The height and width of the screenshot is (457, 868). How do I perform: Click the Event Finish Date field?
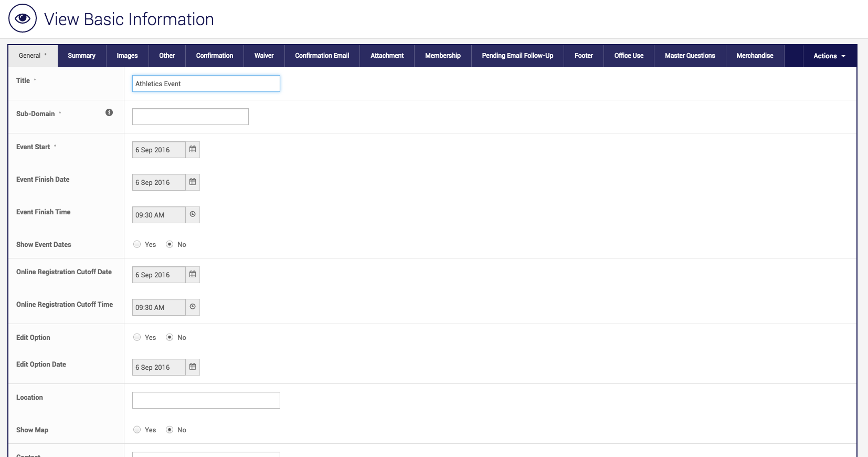(x=159, y=182)
